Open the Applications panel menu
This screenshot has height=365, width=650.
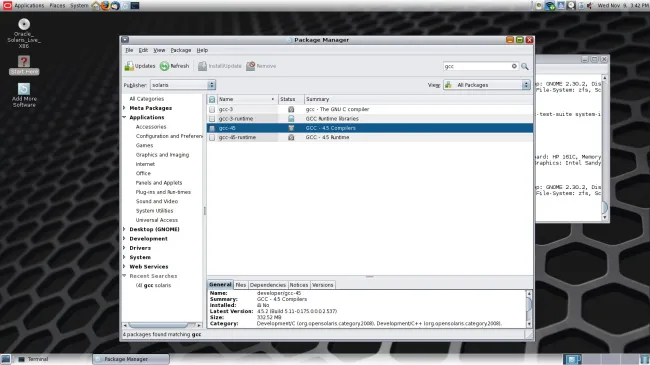[29, 5]
